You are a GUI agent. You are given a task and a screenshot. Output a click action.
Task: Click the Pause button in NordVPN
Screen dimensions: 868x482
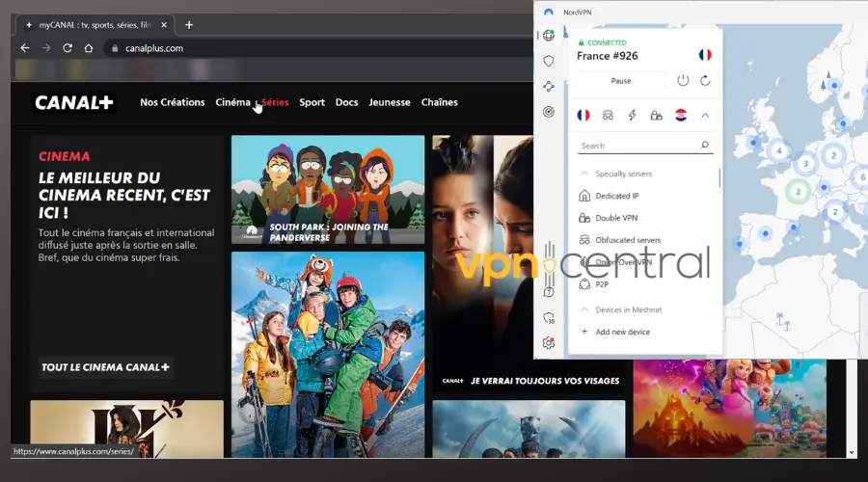tap(621, 81)
